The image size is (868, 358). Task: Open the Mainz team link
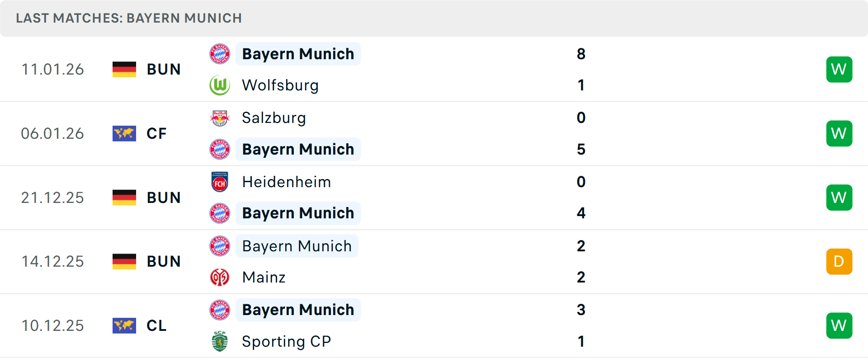[264, 277]
